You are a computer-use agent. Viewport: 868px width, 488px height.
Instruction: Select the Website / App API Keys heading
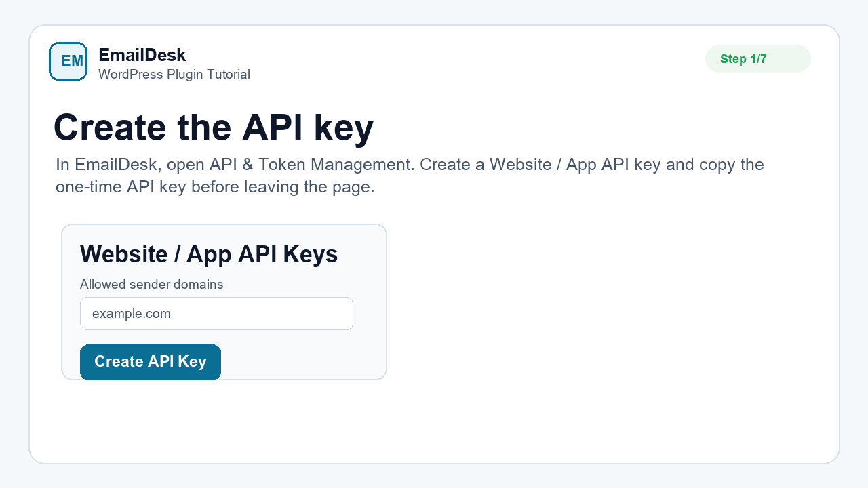pos(209,254)
